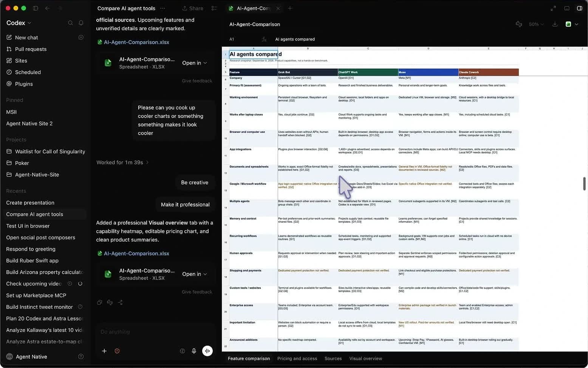Image resolution: width=588 pixels, height=368 pixels.
Task: Open the Create presentation recent chat
Action: point(30,203)
